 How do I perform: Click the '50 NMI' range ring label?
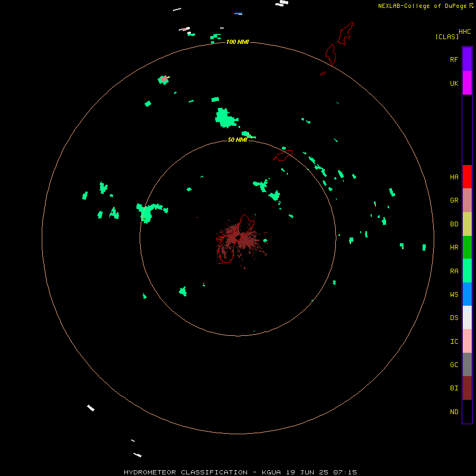pos(237,140)
